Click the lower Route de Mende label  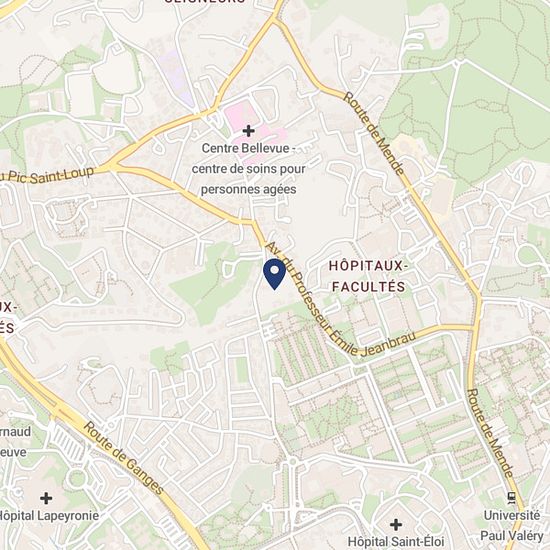click(490, 433)
